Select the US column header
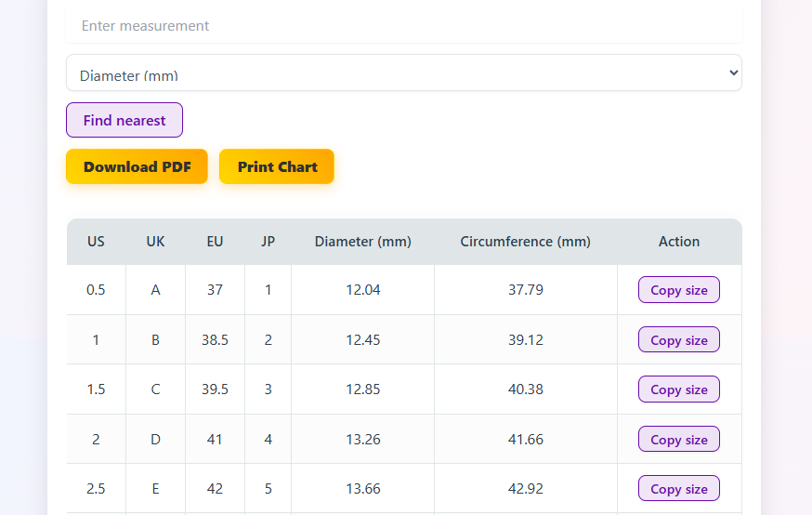 (96, 242)
